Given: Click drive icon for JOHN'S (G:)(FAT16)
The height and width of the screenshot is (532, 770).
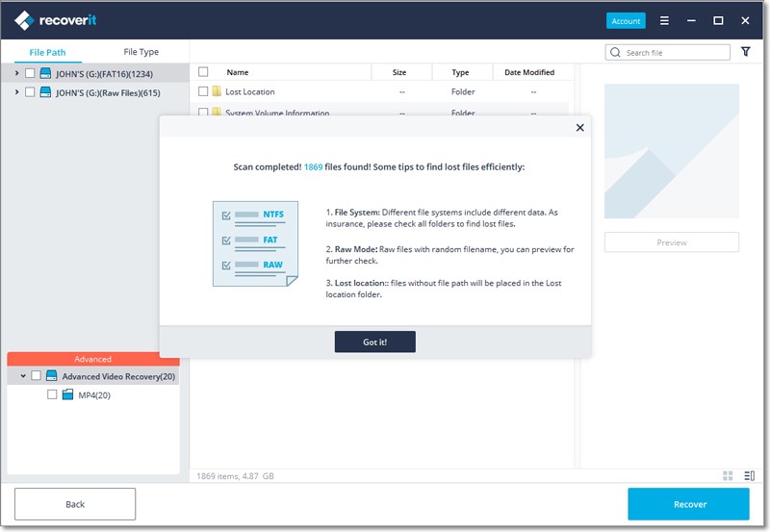Looking at the screenshot, I should tap(45, 74).
